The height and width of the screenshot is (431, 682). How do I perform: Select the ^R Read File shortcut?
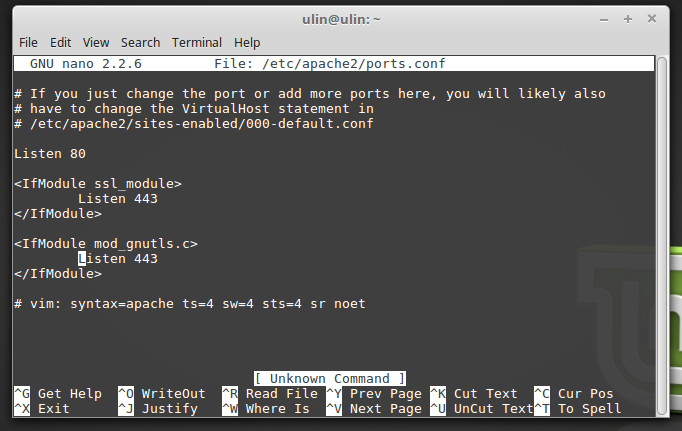pyautogui.click(x=269, y=394)
